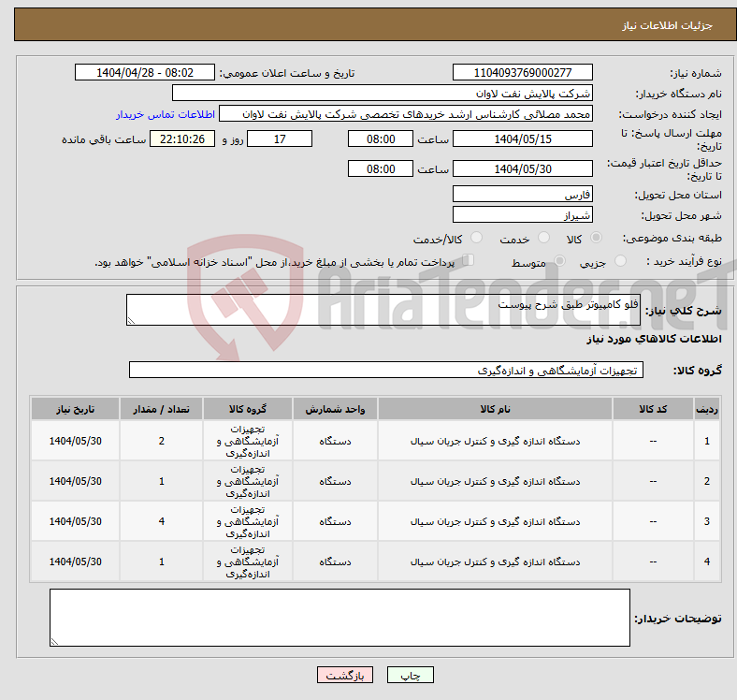The height and width of the screenshot is (700, 737).
Task: Click the کد کالا column header
Action: pos(653,409)
